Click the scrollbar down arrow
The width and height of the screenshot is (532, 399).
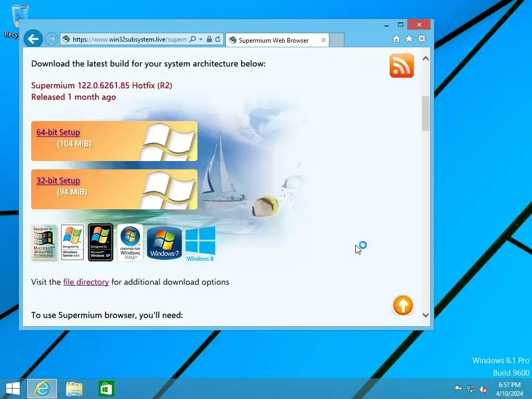coord(425,315)
